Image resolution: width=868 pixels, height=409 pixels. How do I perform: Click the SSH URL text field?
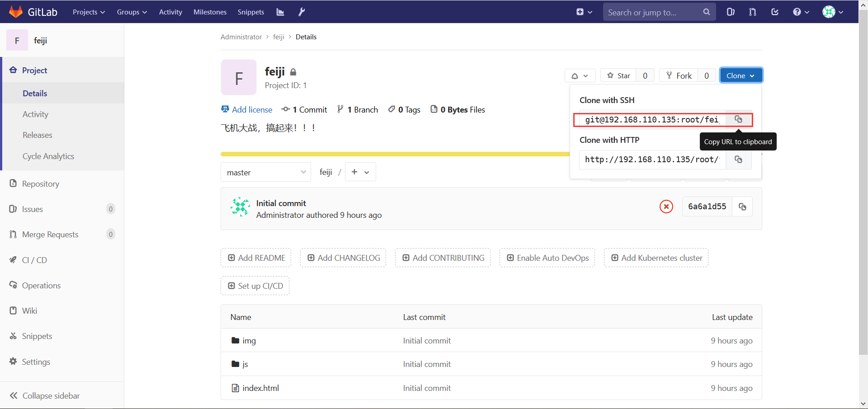pyautogui.click(x=652, y=119)
